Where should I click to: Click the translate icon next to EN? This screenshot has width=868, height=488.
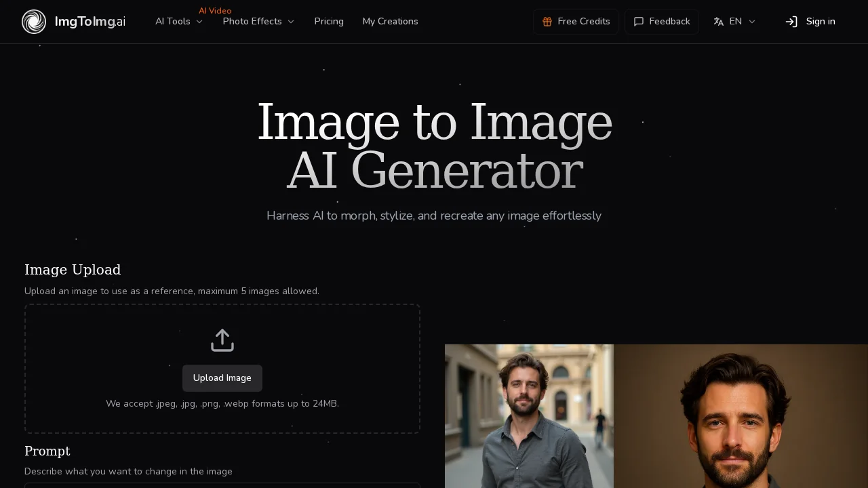click(718, 21)
